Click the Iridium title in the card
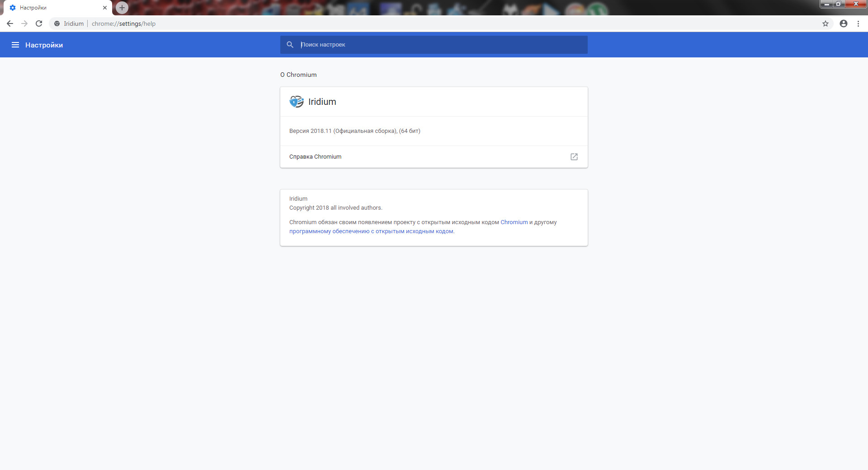The image size is (868, 470). (322, 102)
